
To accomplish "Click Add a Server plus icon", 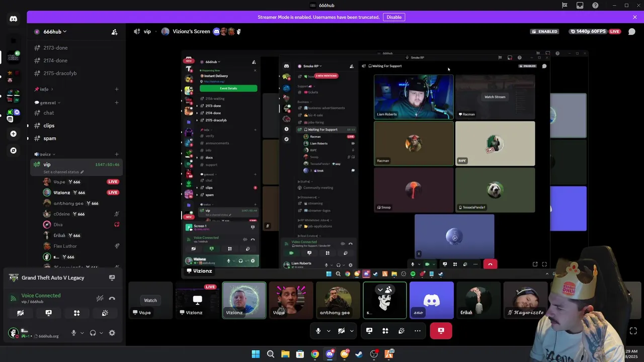I will (13, 134).
